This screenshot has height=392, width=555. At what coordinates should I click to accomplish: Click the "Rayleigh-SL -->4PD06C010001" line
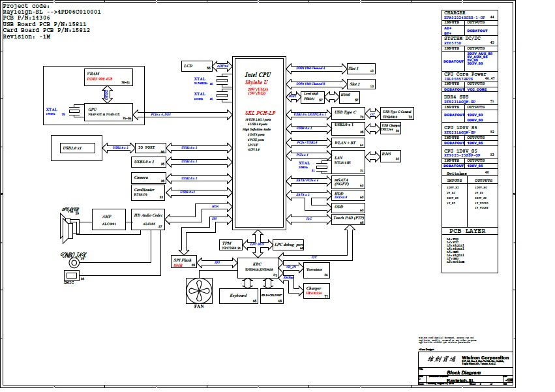click(x=52, y=12)
